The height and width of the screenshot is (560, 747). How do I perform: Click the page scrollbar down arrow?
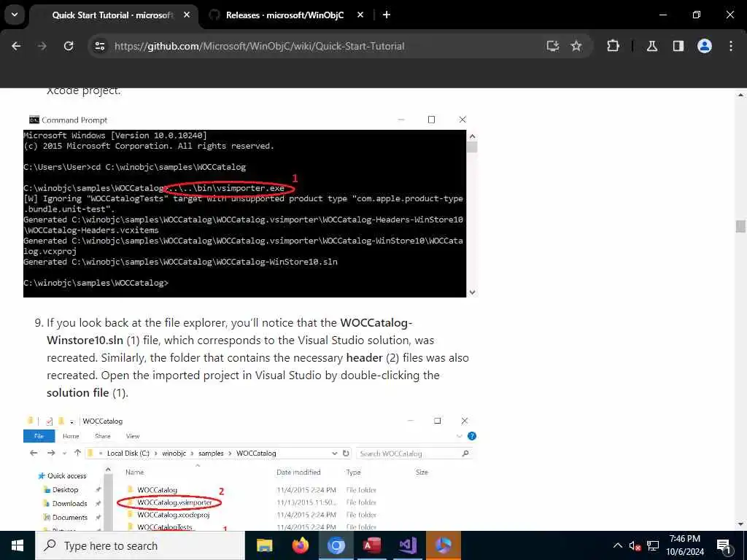pyautogui.click(x=740, y=524)
